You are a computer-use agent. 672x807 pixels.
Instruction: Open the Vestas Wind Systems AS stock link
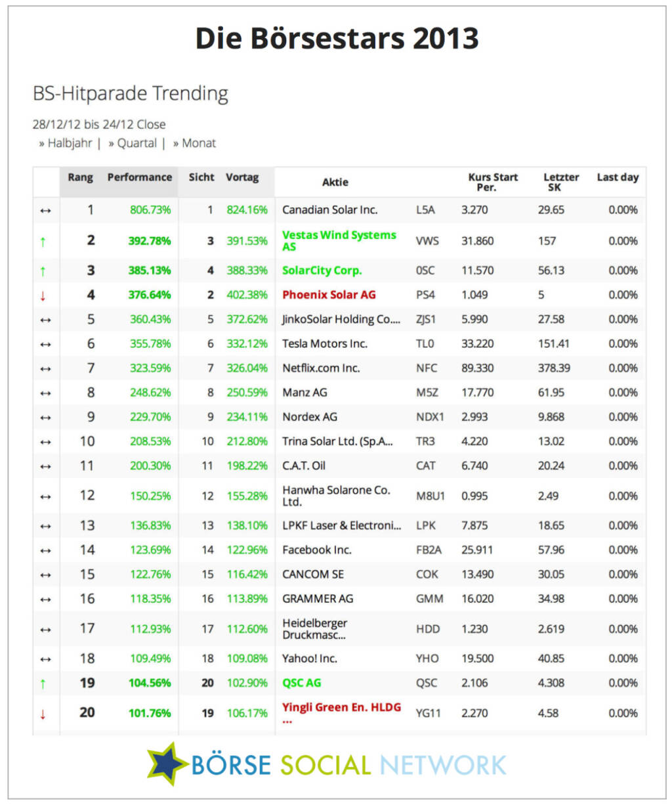click(x=339, y=240)
